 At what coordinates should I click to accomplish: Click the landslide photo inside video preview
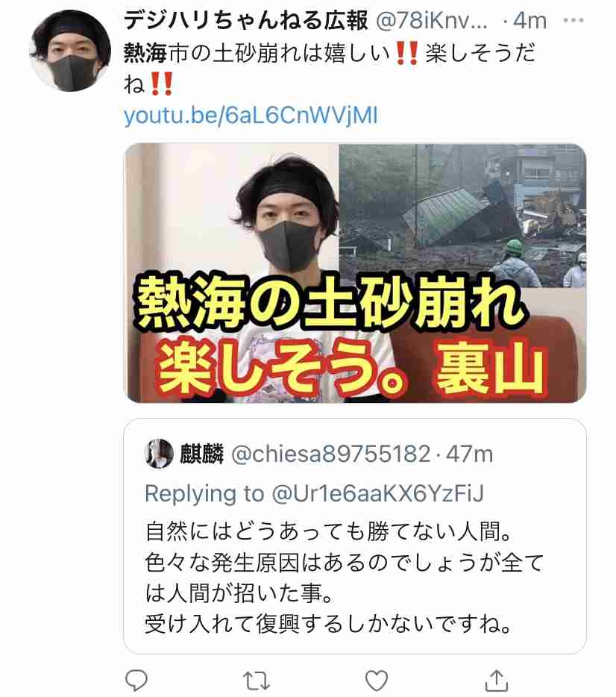pos(462,216)
